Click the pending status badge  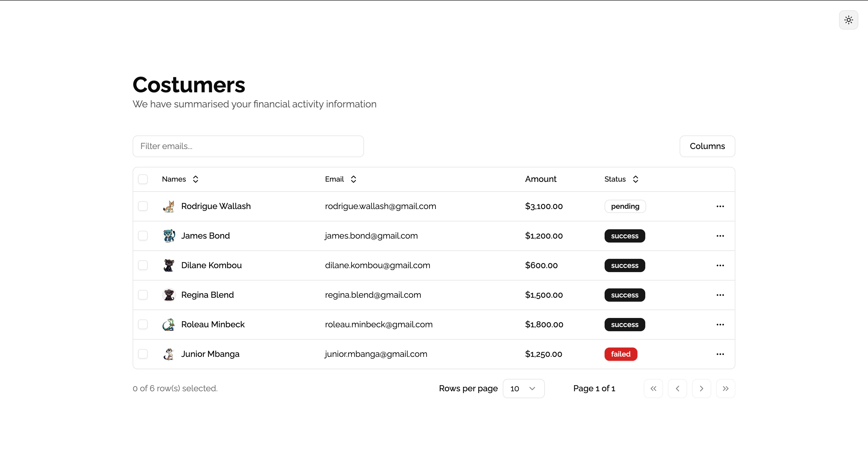click(625, 206)
